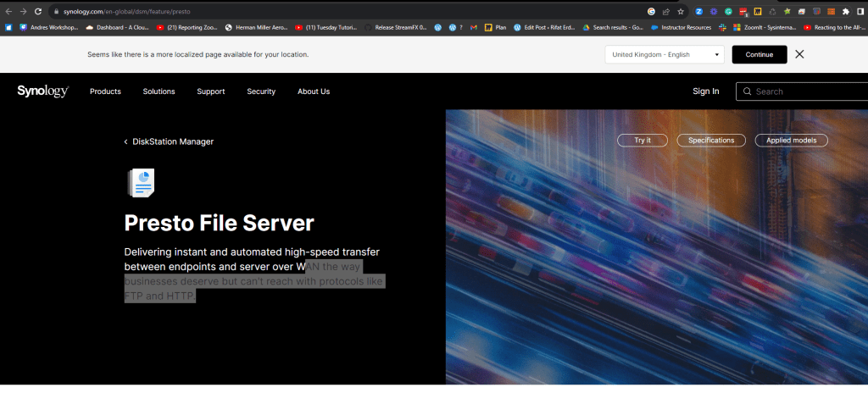
Task: Open Release StreamFX GitHub bookmark
Action: click(x=395, y=27)
